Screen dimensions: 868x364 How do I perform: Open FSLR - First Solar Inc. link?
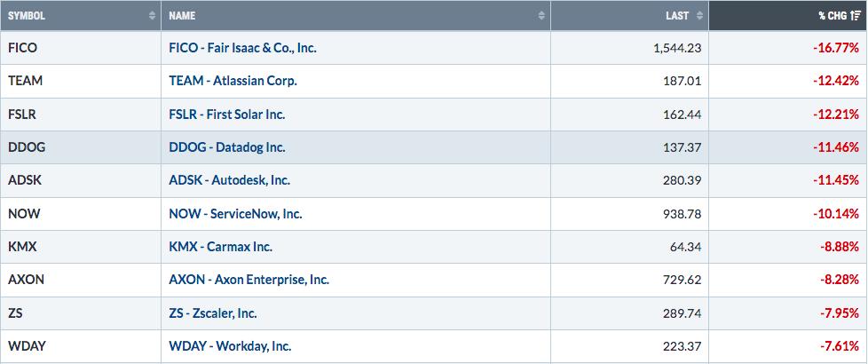227,115
